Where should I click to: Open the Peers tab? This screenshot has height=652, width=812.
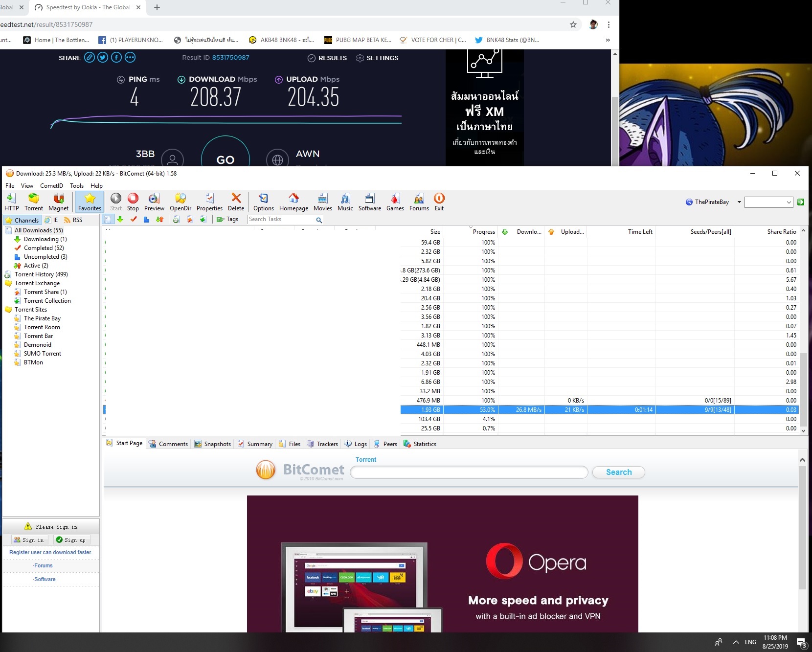[385, 444]
